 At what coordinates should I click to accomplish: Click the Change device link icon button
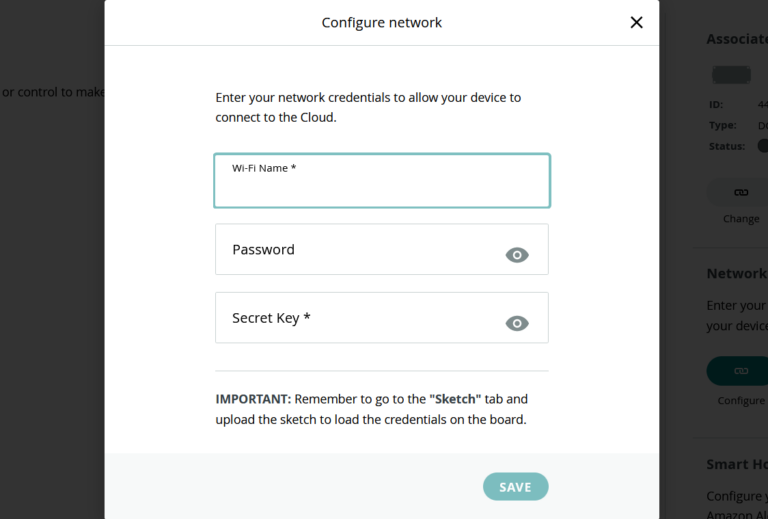tap(741, 191)
